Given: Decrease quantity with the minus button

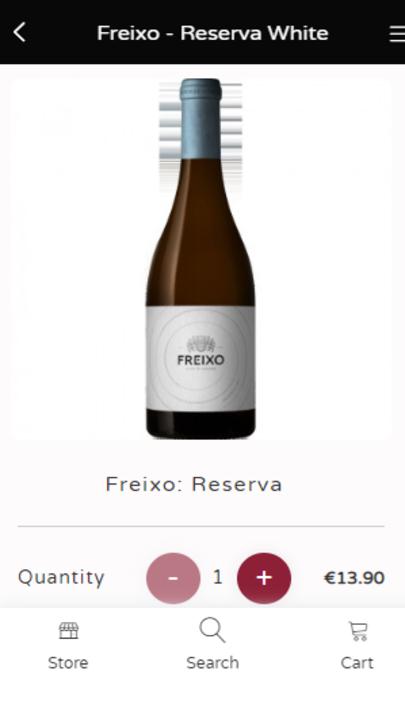Looking at the screenshot, I should coord(173,578).
